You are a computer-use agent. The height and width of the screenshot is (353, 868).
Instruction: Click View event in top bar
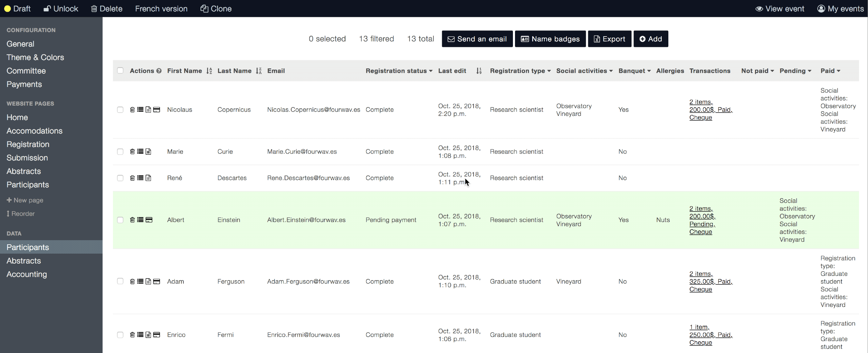(780, 9)
